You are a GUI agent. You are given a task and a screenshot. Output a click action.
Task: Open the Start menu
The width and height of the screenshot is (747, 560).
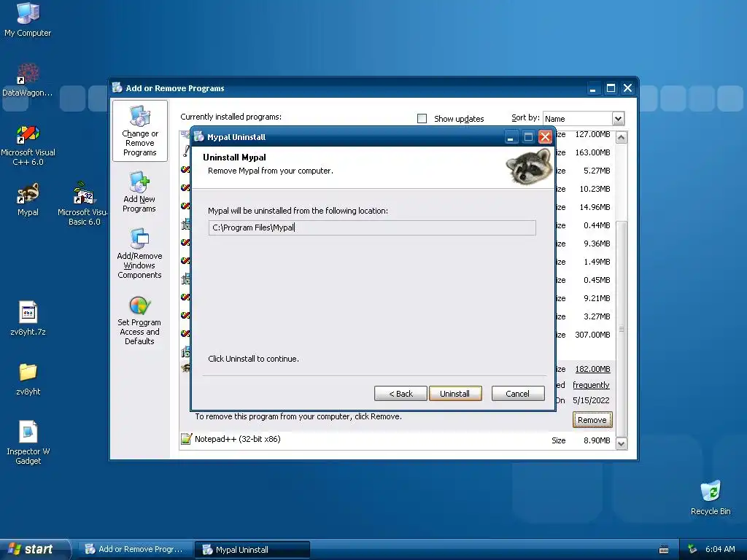(34, 549)
